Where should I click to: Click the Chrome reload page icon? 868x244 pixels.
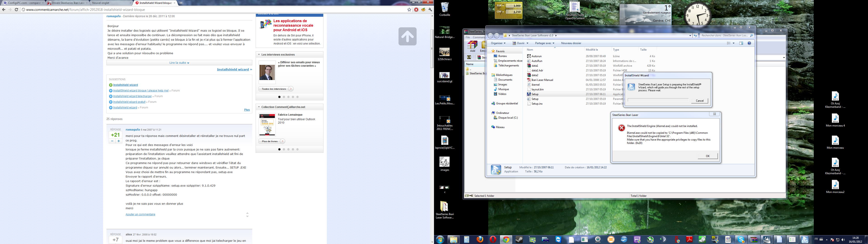pos(16,9)
